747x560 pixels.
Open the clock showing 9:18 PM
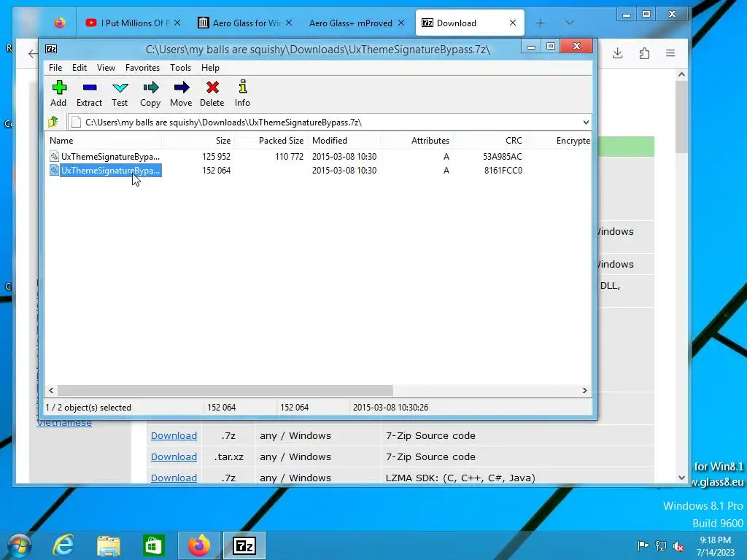click(x=715, y=545)
